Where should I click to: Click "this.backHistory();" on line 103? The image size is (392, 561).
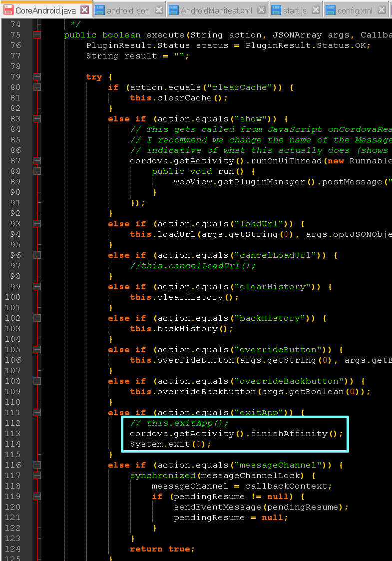(x=181, y=329)
